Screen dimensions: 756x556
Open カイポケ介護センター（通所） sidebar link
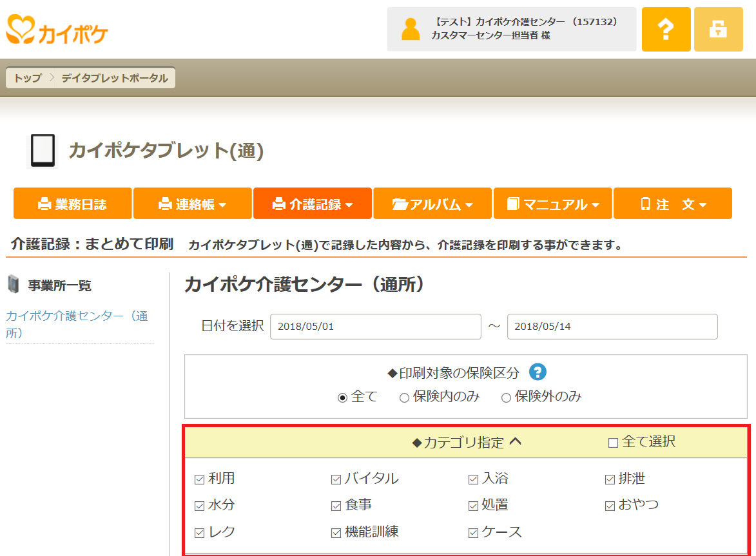coord(77,324)
